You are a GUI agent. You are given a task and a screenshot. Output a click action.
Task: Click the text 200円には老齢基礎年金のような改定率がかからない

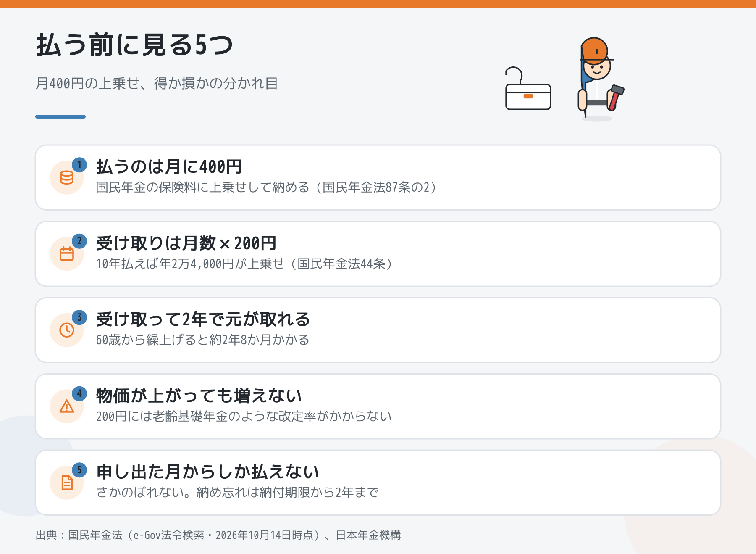tap(244, 416)
